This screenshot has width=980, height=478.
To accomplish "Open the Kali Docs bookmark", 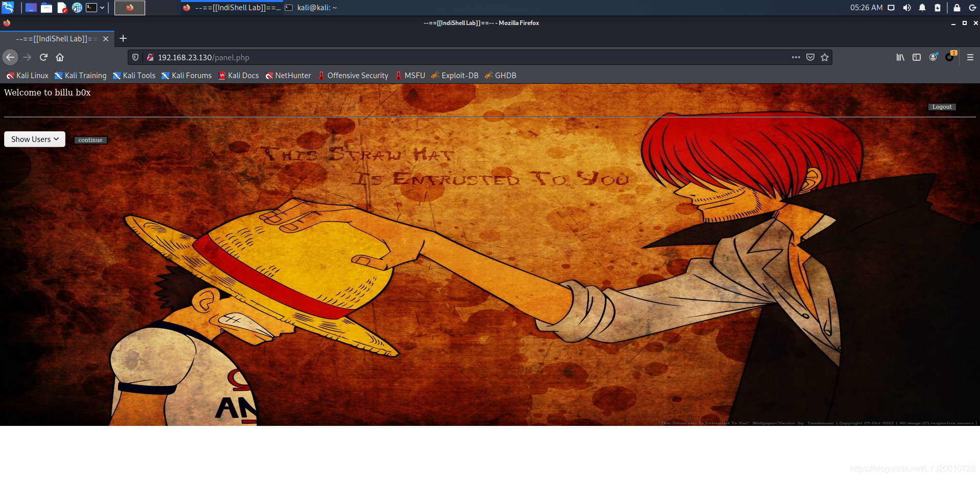I will click(x=239, y=76).
